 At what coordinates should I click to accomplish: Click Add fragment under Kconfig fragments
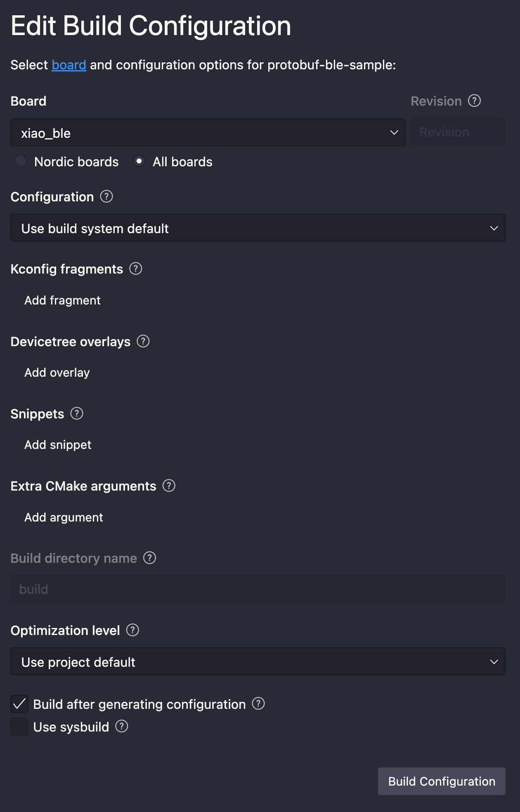[62, 300]
